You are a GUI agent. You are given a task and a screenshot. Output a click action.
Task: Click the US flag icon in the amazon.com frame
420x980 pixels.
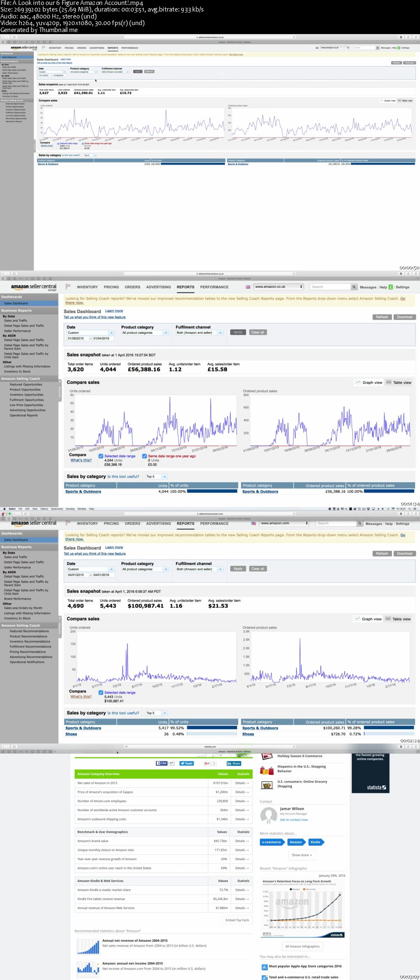[253, 523]
